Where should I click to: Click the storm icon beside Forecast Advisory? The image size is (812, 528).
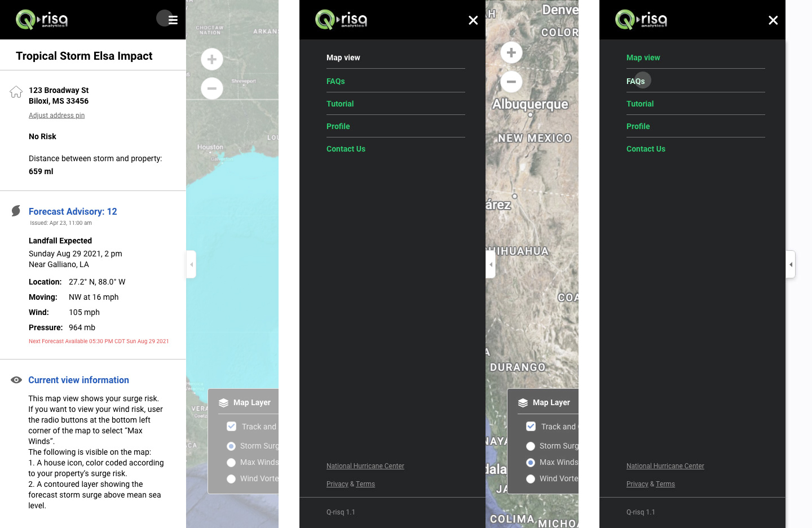point(16,211)
